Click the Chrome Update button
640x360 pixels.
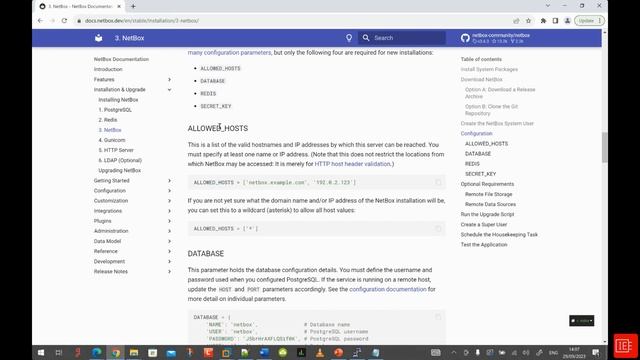[589, 21]
